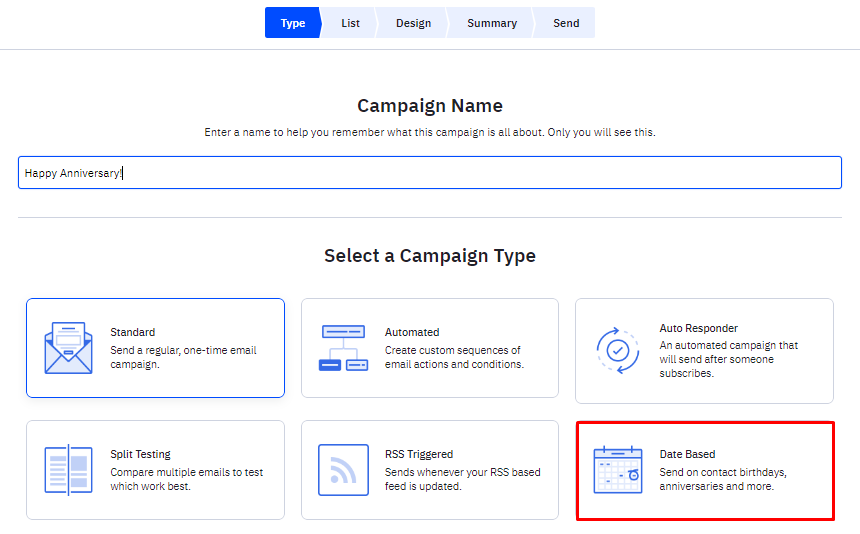Viewport: 860px width, 534px height.
Task: Click the Standard campaign envelope icon
Action: pyautogui.click(x=69, y=348)
